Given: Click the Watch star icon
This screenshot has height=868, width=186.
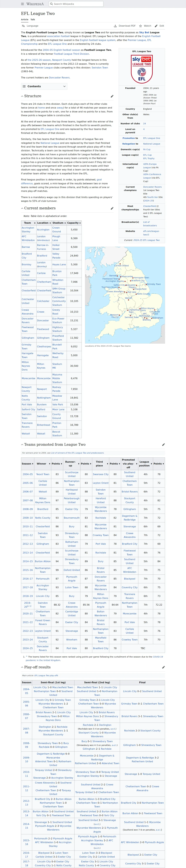Looking at the screenshot, I should tap(140, 26).
